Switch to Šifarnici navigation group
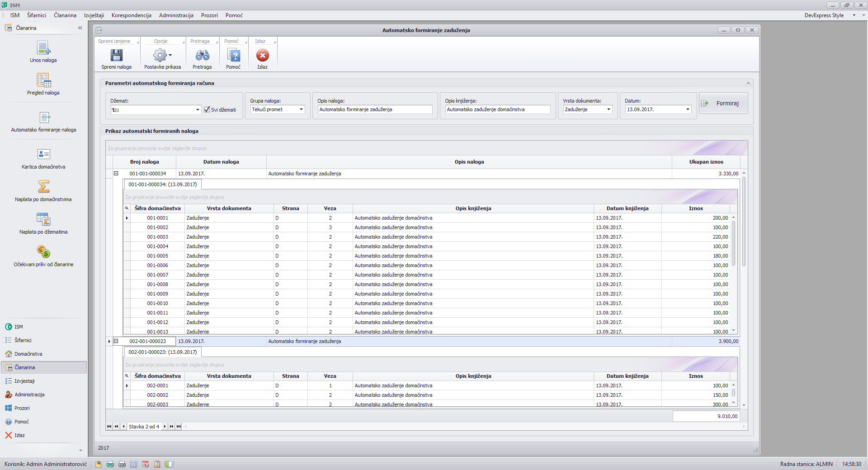868x470 pixels. pyautogui.click(x=43, y=340)
